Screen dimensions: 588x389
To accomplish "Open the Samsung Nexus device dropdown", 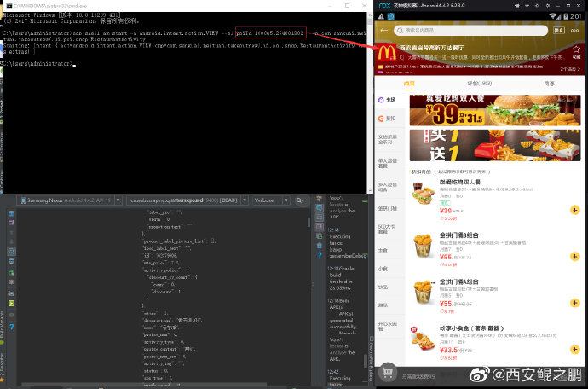I will [x=70, y=200].
